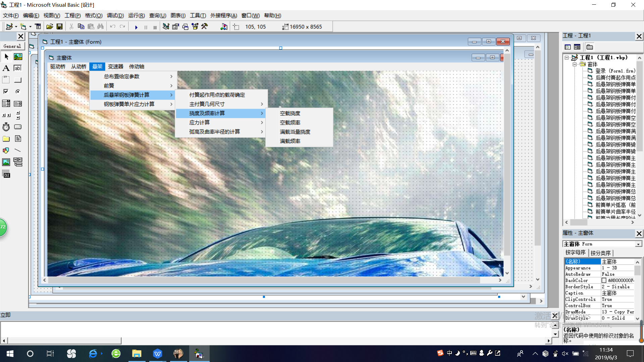Choose the CheckBox control tool
Viewport: 644px width, 362px height.
point(6,92)
